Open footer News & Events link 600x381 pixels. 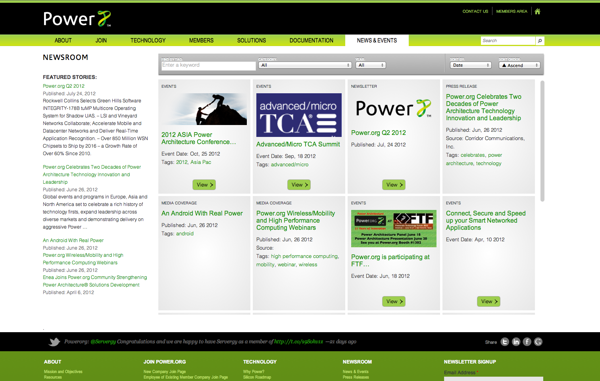pos(355,372)
